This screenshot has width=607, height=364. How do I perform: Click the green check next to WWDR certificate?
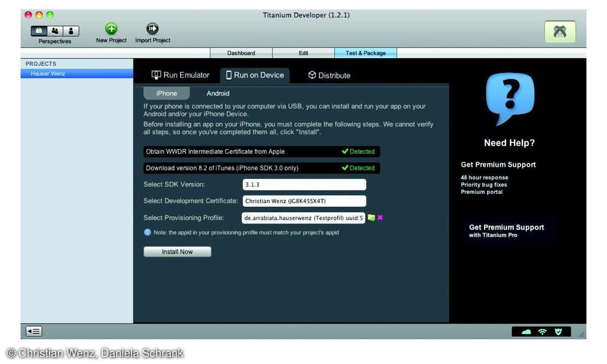[345, 152]
